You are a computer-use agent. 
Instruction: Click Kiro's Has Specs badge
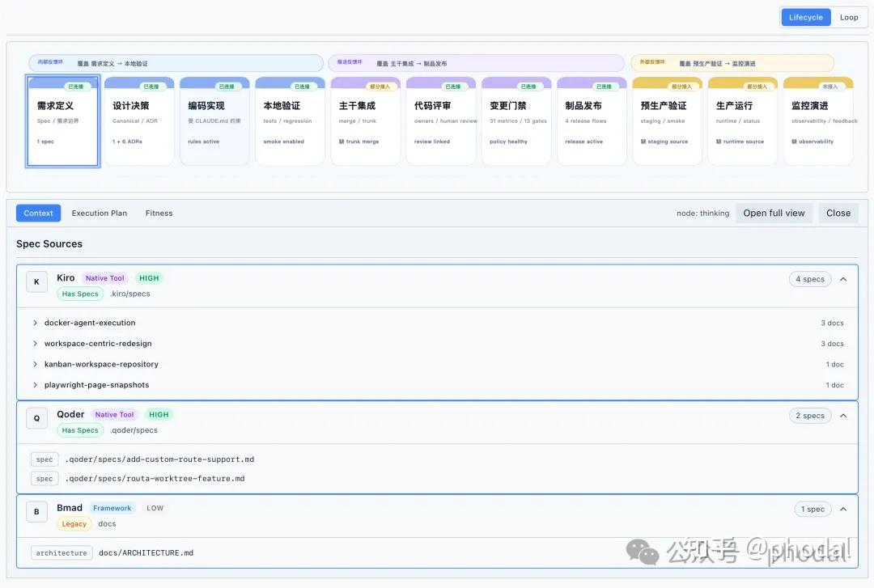coord(80,294)
